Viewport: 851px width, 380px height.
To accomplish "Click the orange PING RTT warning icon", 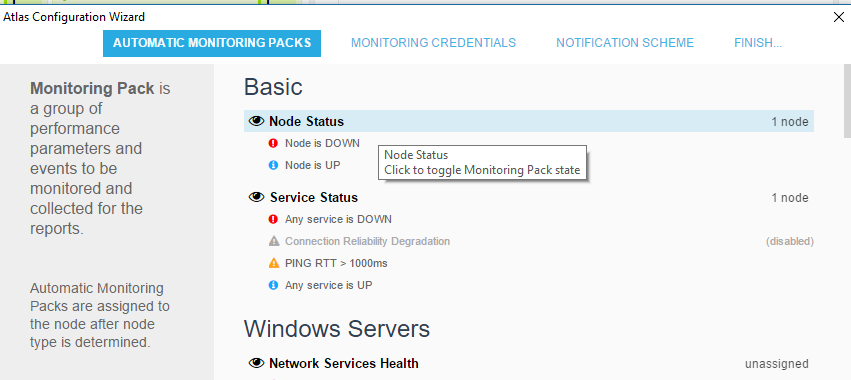I will (274, 263).
